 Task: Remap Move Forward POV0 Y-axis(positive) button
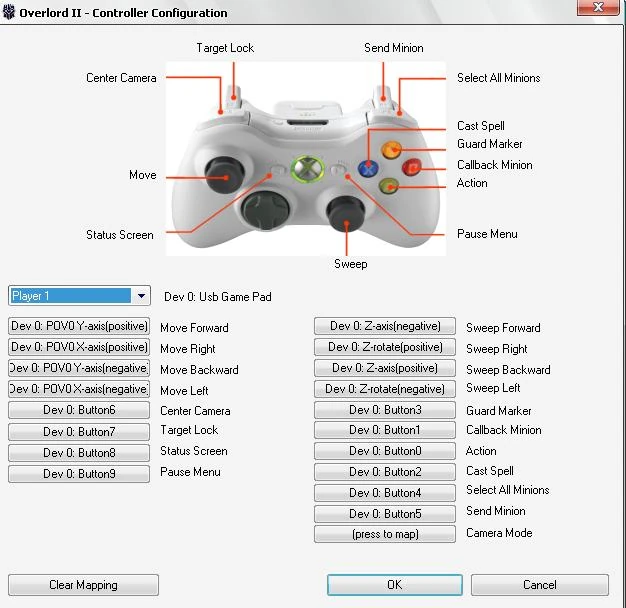(x=79, y=326)
